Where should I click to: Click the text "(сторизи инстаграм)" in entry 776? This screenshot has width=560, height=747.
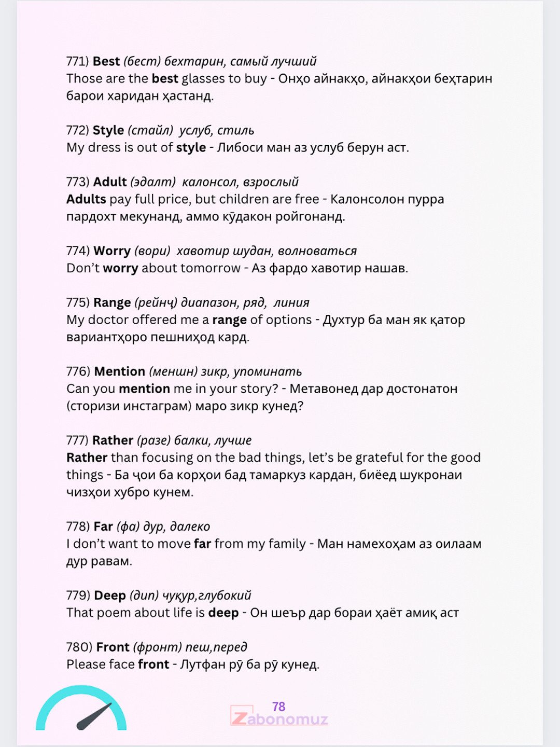(129, 406)
